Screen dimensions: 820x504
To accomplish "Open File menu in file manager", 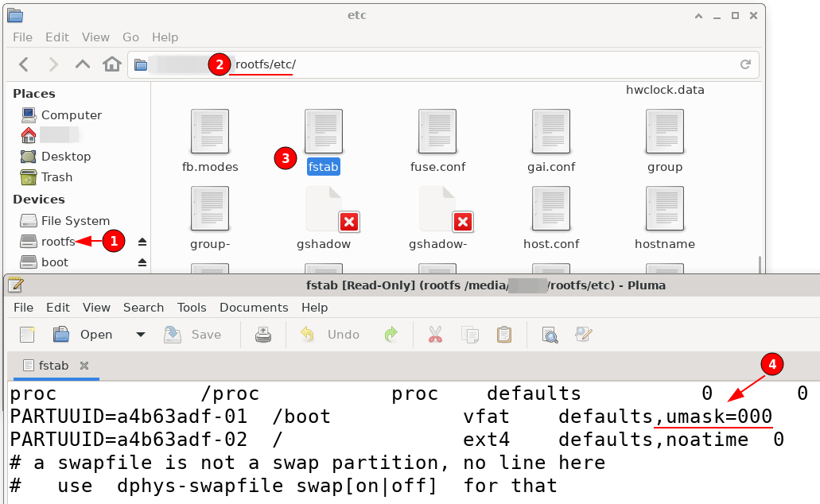I will [x=22, y=37].
